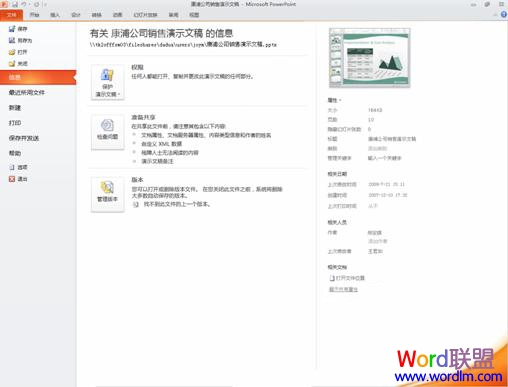Click the Open File Location (打开文件位置) link
The height and width of the screenshot is (387, 508).
[350, 278]
